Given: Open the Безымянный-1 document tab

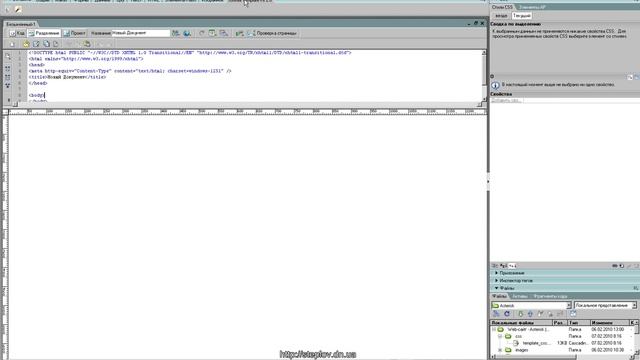Looking at the screenshot, I should click(20, 24).
